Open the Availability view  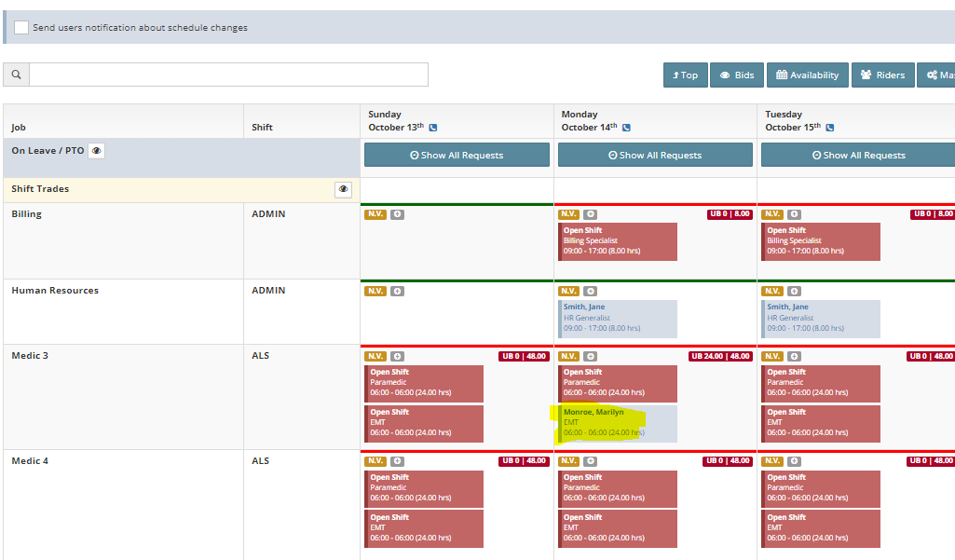click(808, 75)
